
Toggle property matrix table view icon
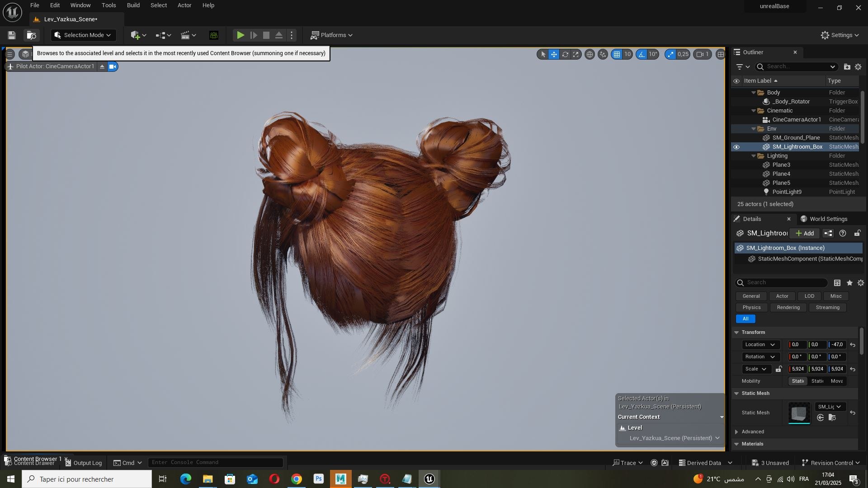tap(837, 283)
